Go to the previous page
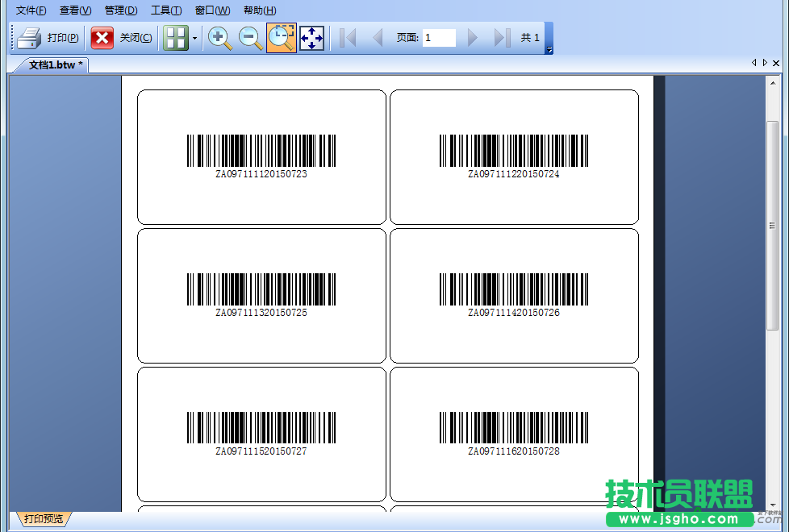This screenshot has height=532, width=789. (377, 38)
